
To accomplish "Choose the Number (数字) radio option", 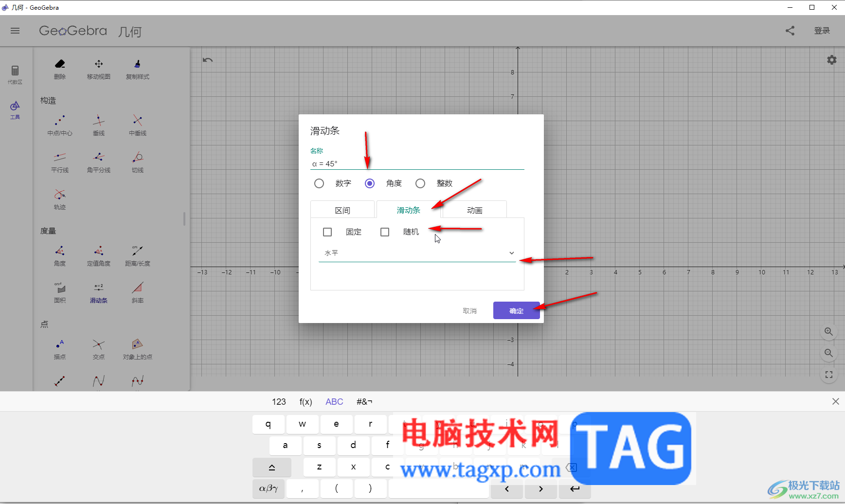I will click(x=319, y=183).
